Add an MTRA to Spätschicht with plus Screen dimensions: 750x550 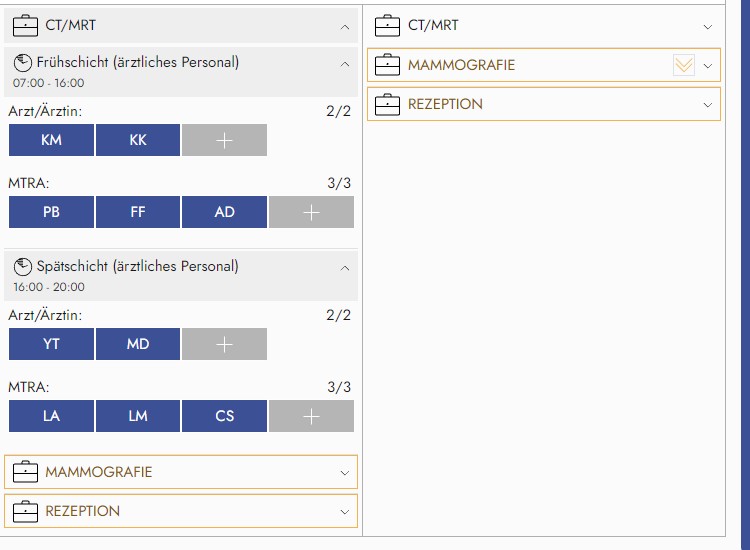coord(311,416)
